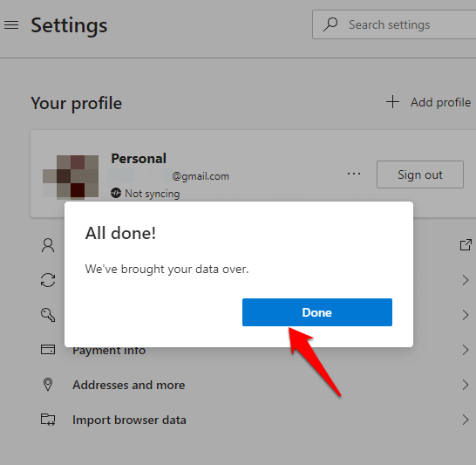Click the "We've brought your data over." message

pyautogui.click(x=167, y=269)
